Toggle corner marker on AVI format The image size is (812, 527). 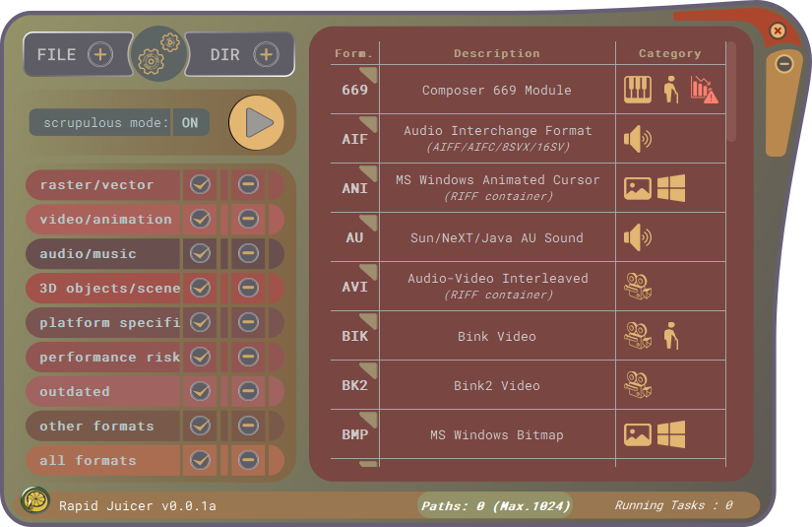click(370, 271)
